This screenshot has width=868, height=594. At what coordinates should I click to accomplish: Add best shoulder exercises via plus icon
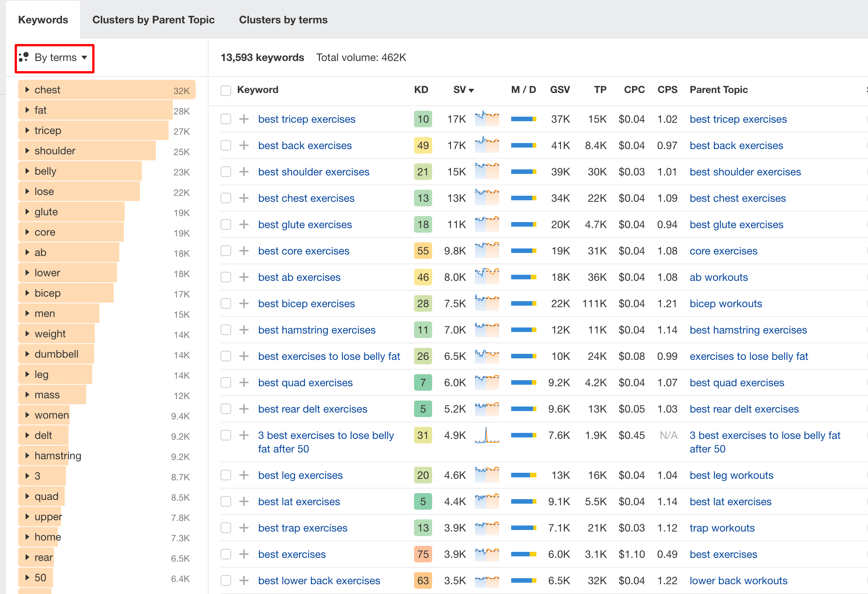[x=244, y=172]
